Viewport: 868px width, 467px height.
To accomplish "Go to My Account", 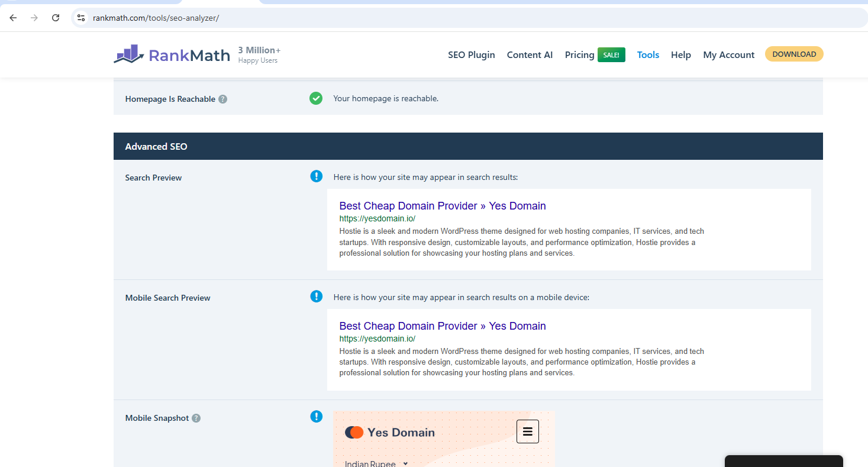I will pos(728,54).
